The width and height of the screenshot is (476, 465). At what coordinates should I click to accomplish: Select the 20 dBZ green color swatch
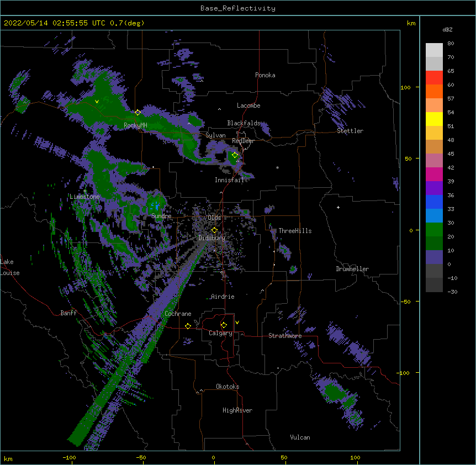[434, 230]
